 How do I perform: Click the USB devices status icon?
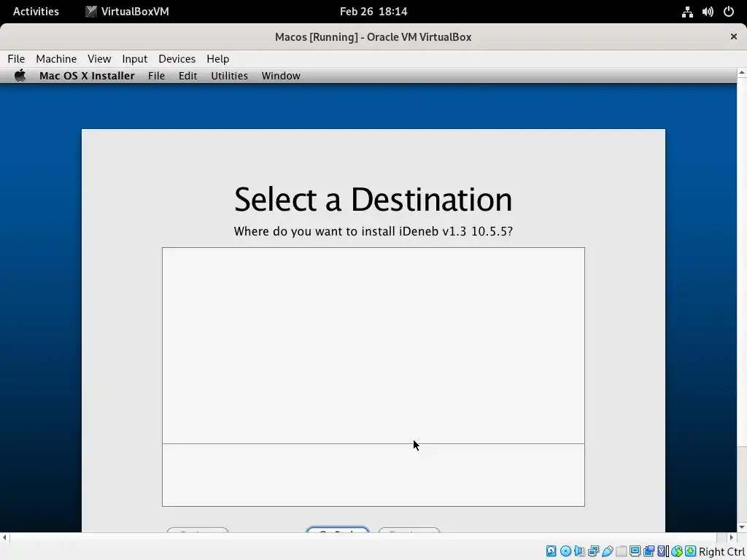coord(608,551)
